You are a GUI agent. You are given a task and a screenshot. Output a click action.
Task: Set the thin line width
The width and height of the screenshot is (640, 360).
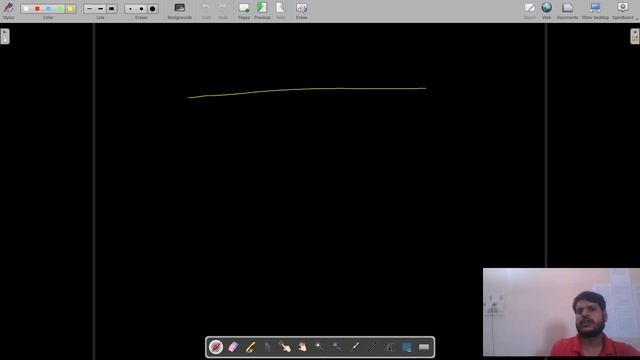(x=89, y=9)
